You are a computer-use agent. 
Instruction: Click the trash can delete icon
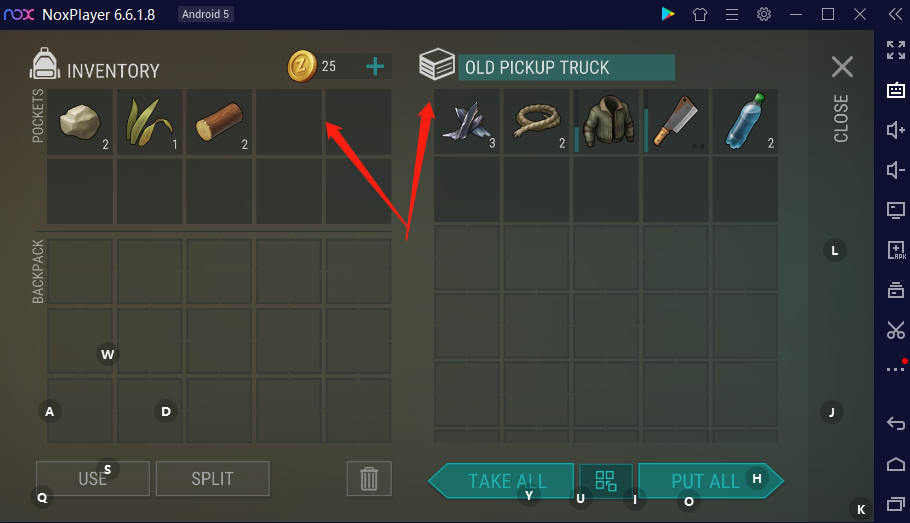click(369, 479)
